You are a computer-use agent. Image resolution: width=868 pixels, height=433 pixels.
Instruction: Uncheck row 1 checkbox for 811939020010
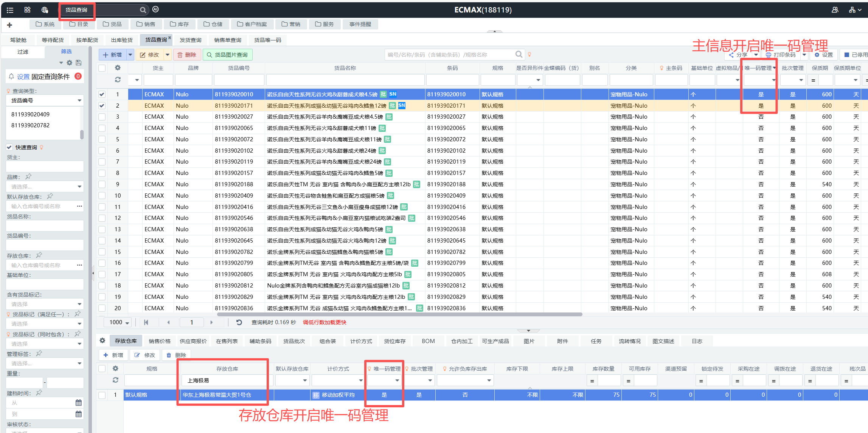pyautogui.click(x=102, y=94)
